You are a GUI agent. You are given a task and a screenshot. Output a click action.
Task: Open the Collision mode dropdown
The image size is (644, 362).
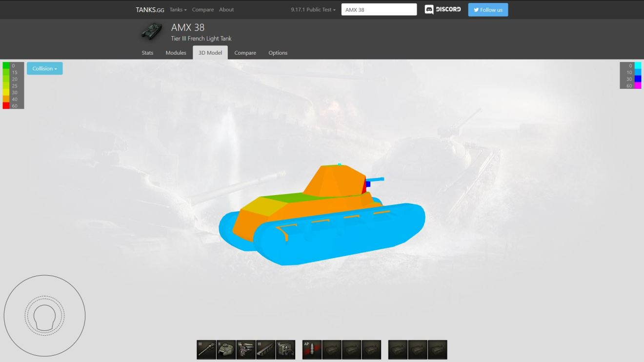[x=44, y=69]
